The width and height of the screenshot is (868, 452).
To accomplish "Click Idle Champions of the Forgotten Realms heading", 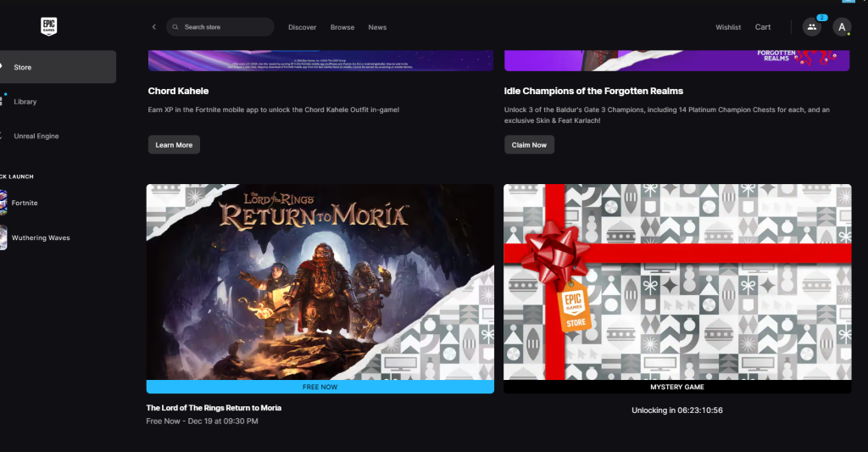I will click(593, 91).
